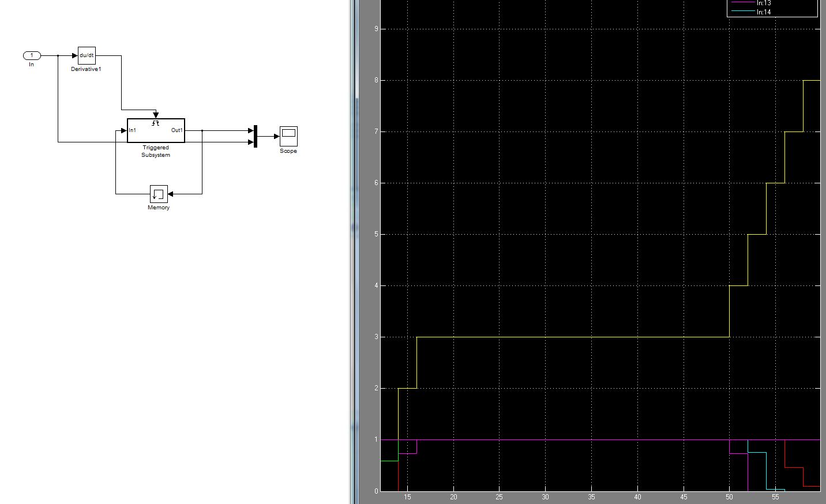Open the Scope block

288,136
